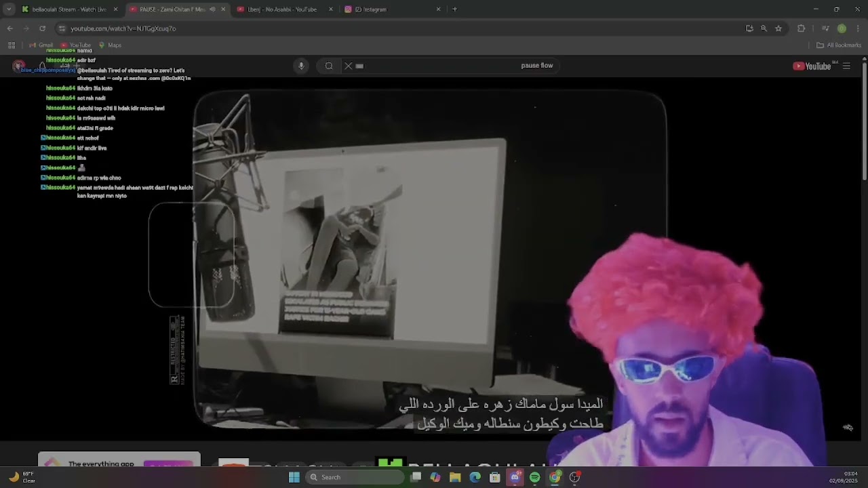Bookmark this page with the star
868x488 pixels.
778,28
